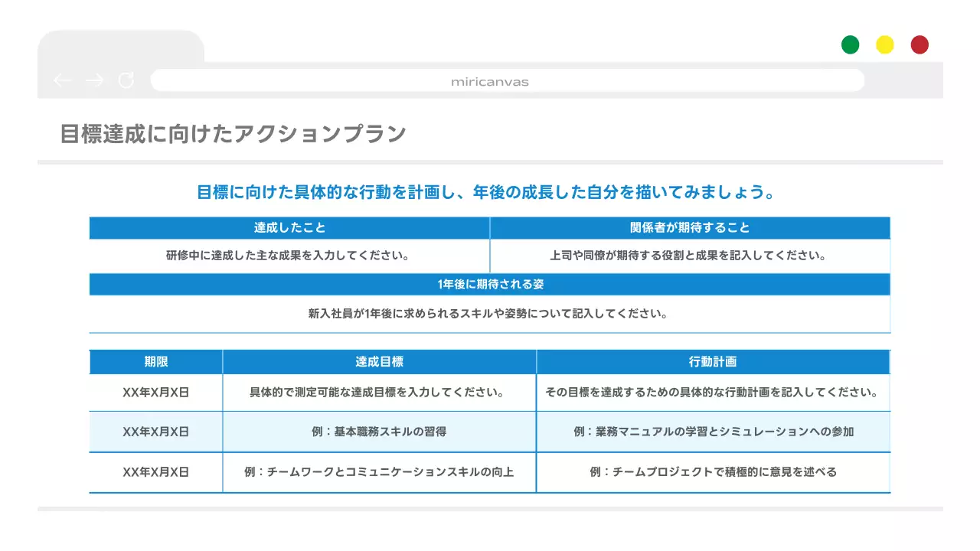
Task: Click the browser forward navigation arrow
Action: [93, 80]
